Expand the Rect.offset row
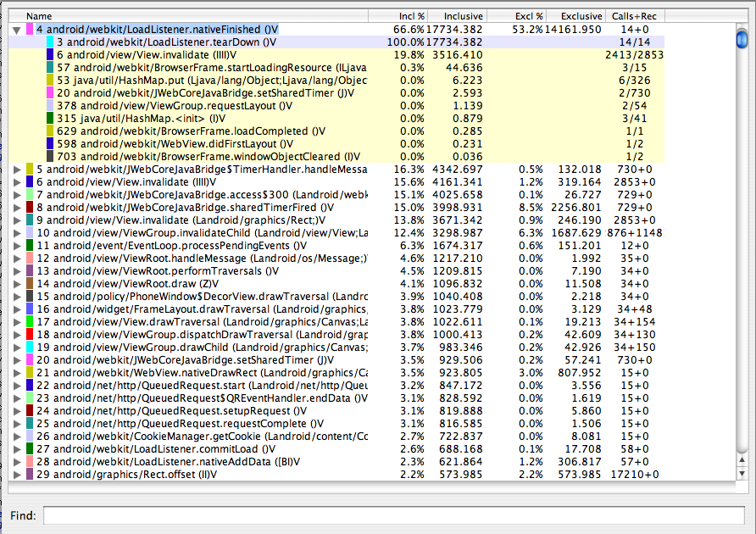The image size is (756, 534). (x=19, y=475)
